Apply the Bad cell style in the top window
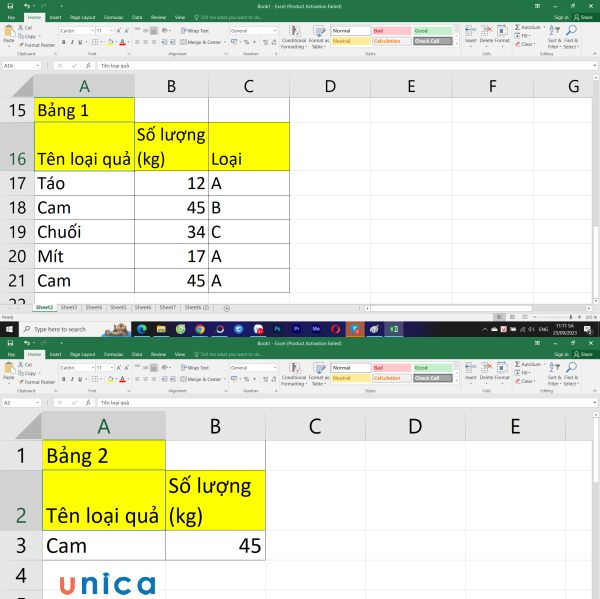Image resolution: width=600 pixels, height=599 pixels. [x=392, y=31]
